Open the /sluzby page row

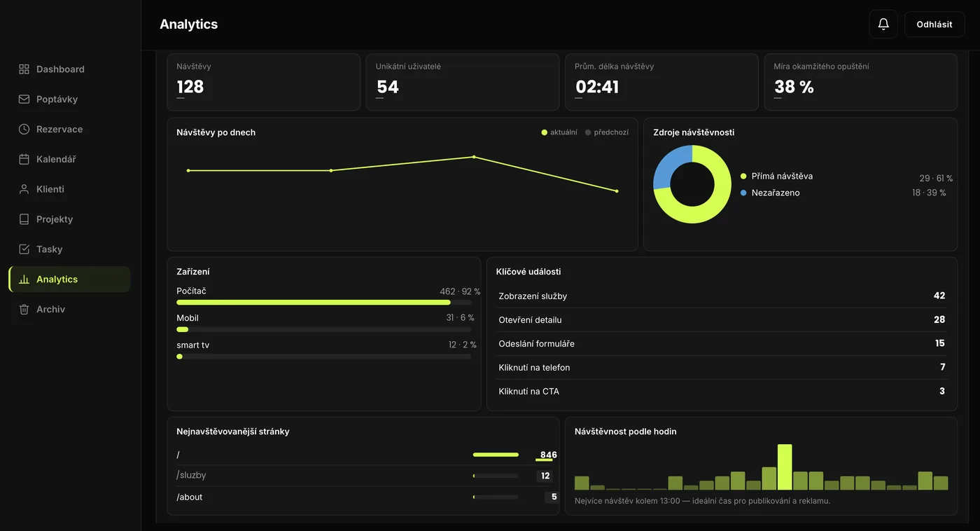(363, 476)
